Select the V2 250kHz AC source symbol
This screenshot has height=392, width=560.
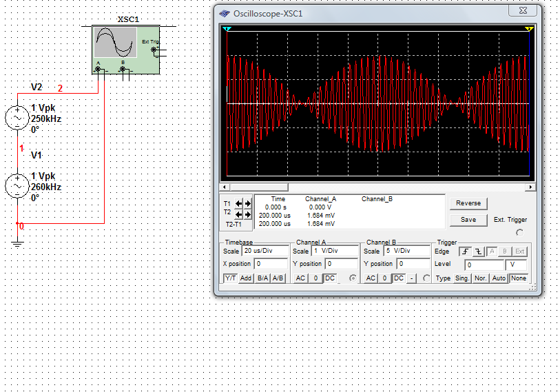coord(17,118)
